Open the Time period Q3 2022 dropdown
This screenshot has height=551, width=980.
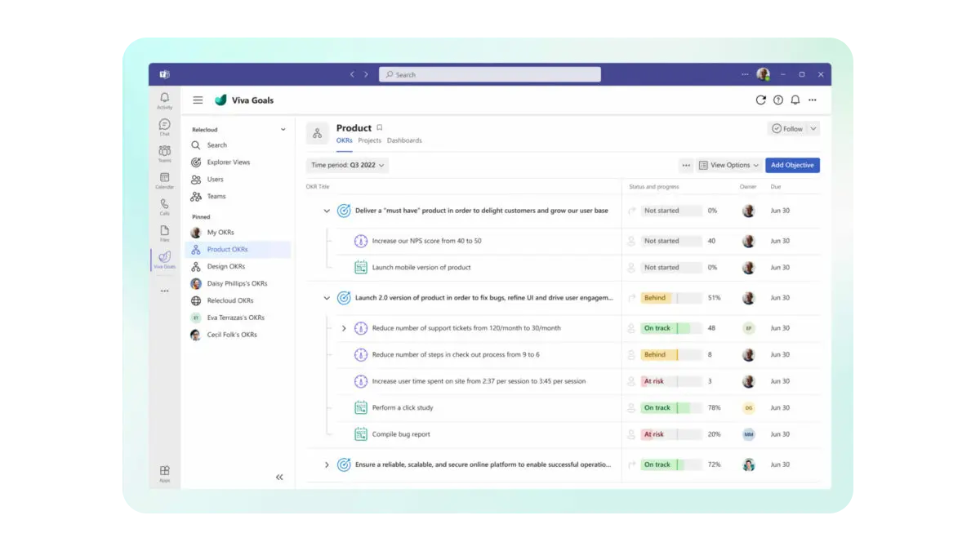coord(348,165)
